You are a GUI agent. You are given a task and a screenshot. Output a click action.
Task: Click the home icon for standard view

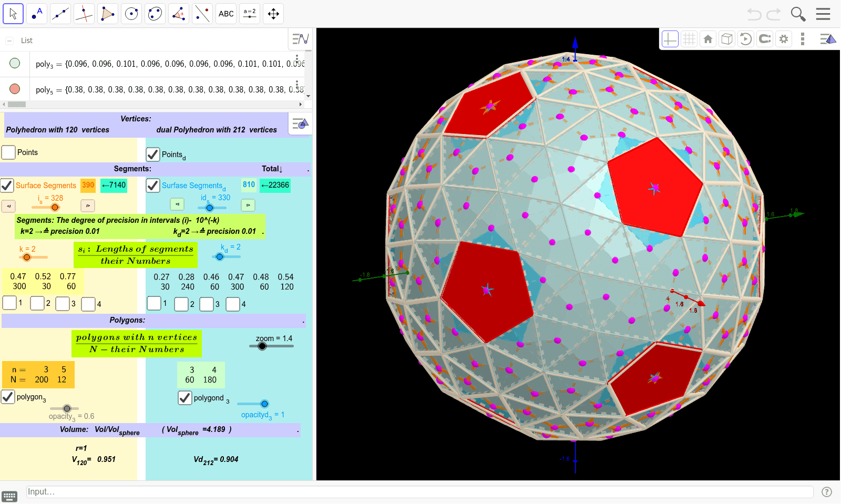tap(707, 38)
